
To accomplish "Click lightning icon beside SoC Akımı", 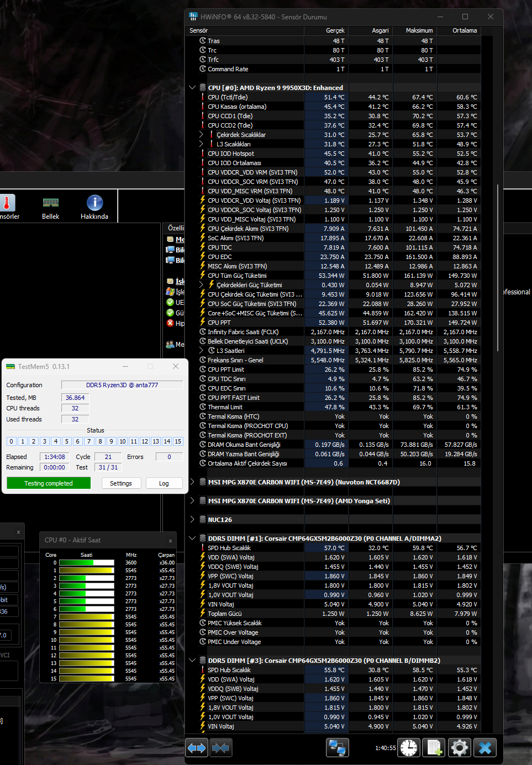I will click(x=203, y=238).
